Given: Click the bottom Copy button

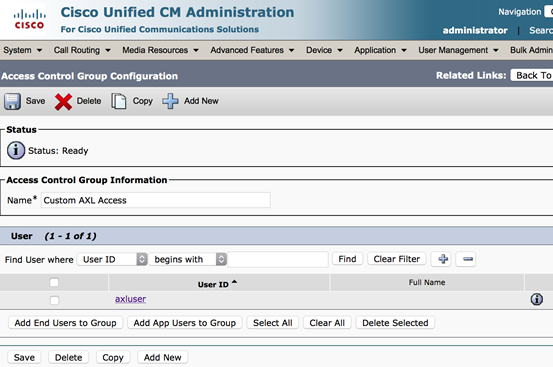Looking at the screenshot, I should pos(113,357).
